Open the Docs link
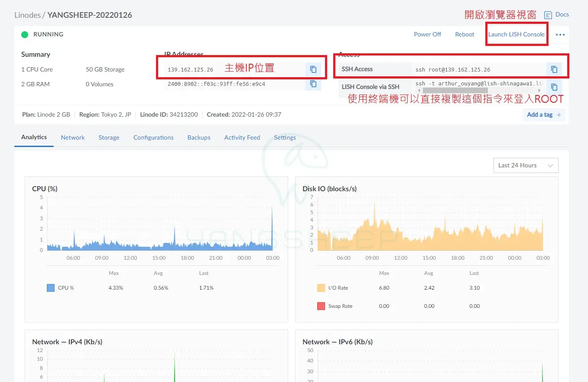 (x=562, y=15)
